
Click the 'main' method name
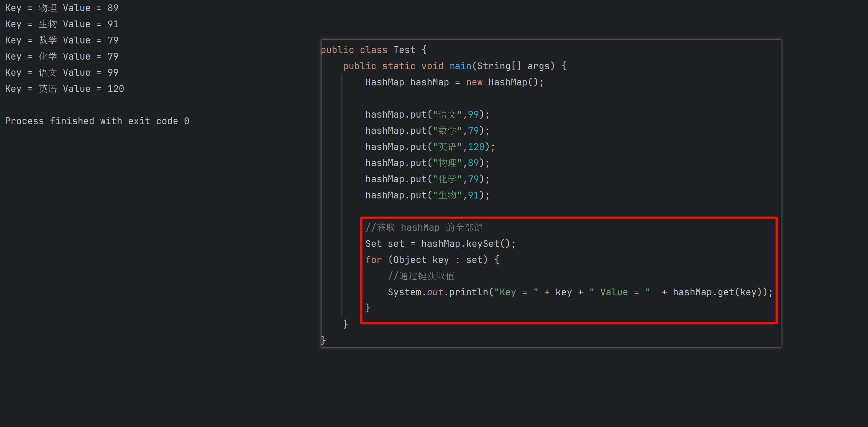click(460, 66)
